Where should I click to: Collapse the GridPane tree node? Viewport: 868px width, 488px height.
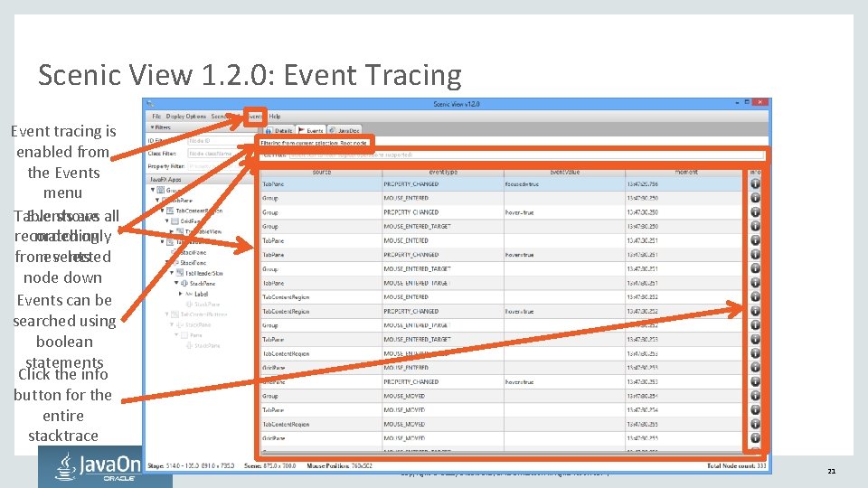pos(167,221)
